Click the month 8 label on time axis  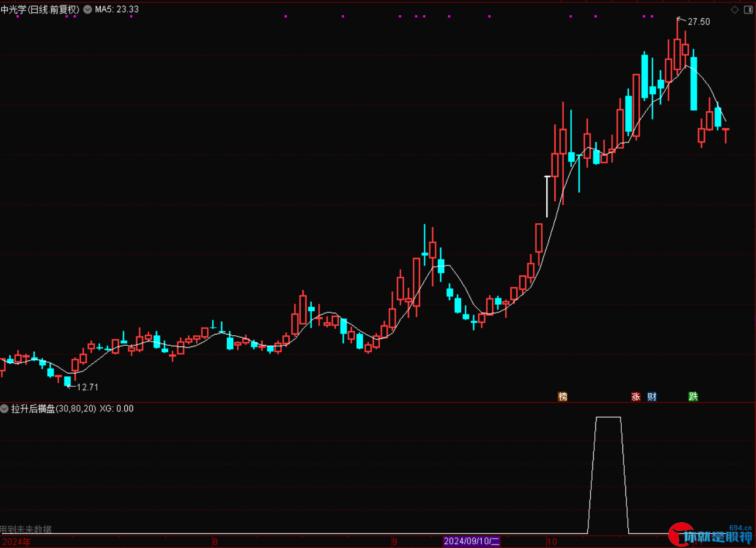point(216,542)
